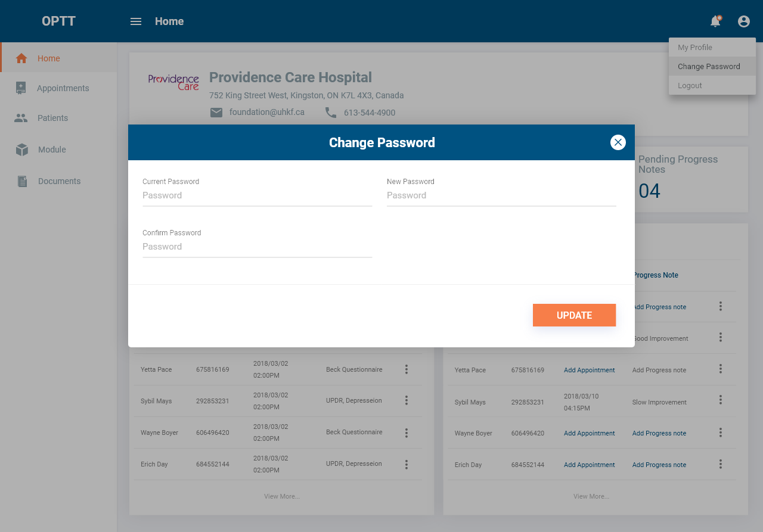Open the options menu for Sybil Mays' Slow Improvement row
The image size is (763, 532).
(x=720, y=400)
